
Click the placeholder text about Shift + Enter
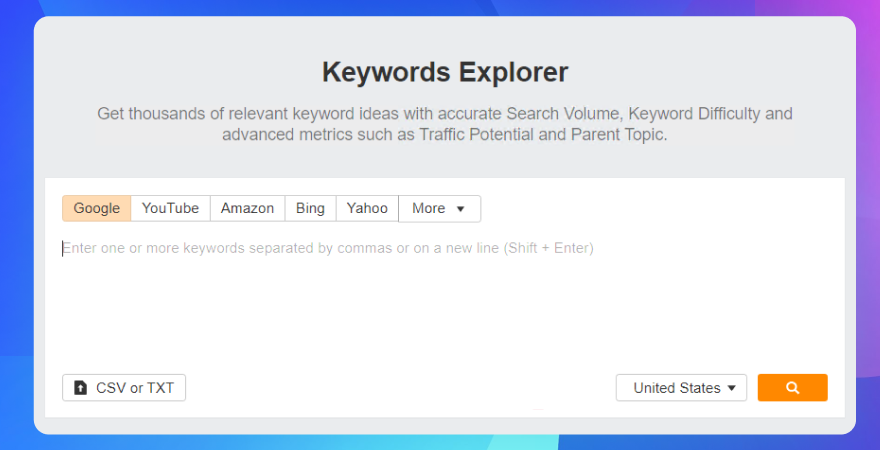[328, 248]
